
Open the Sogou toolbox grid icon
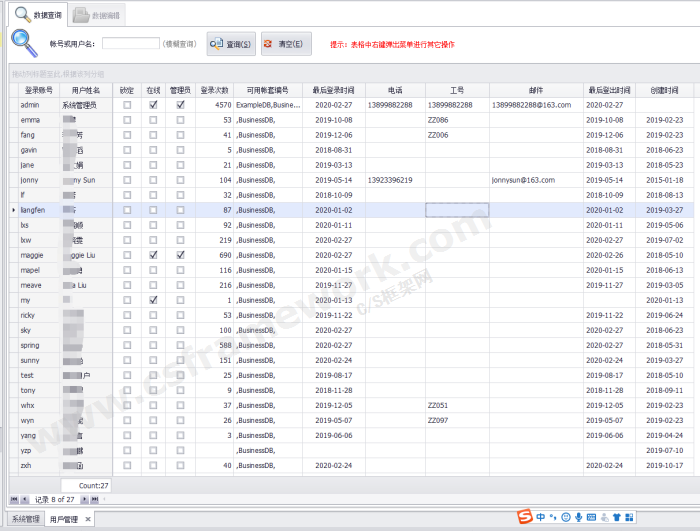629,517
